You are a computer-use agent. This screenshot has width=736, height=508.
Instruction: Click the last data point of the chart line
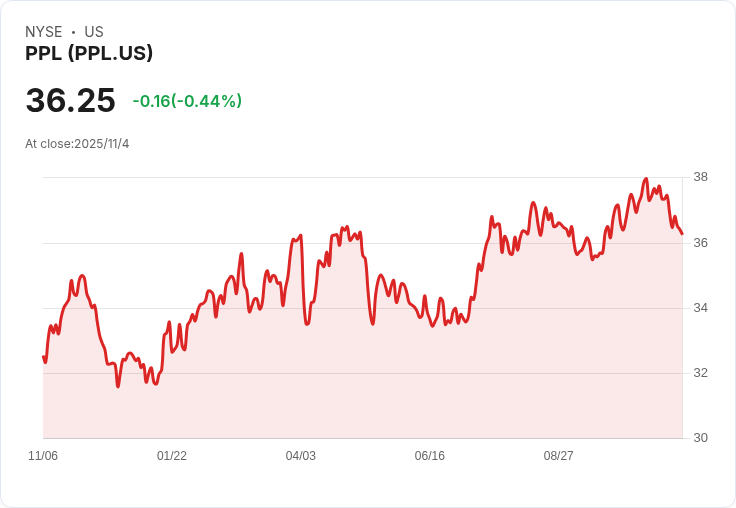pos(682,234)
